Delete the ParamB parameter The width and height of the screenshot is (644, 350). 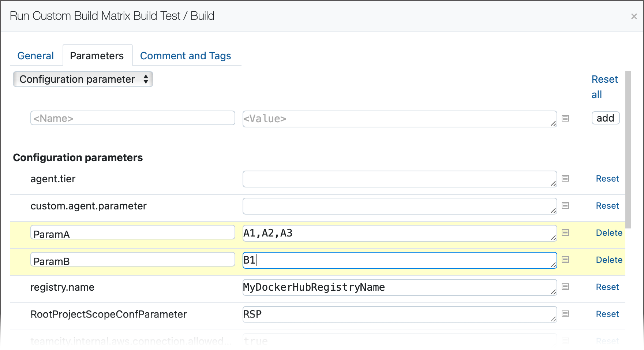click(x=609, y=260)
